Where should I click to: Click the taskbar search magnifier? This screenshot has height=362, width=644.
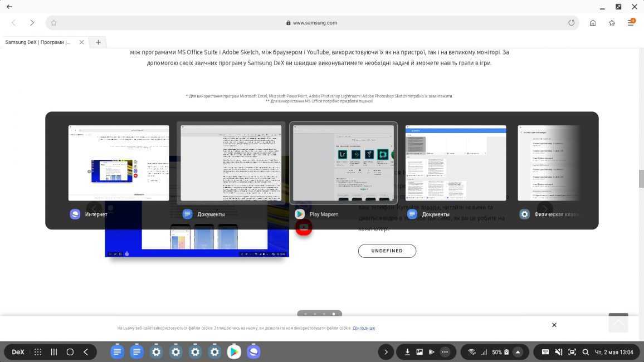click(x=586, y=352)
